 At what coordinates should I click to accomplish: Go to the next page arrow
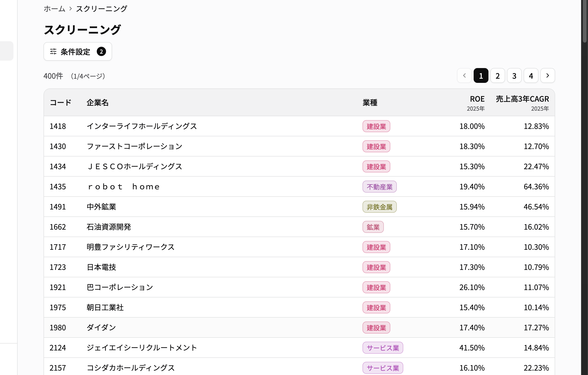(547, 76)
